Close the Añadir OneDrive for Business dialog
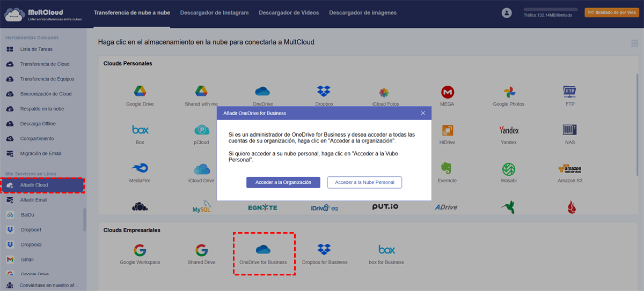 tap(423, 113)
